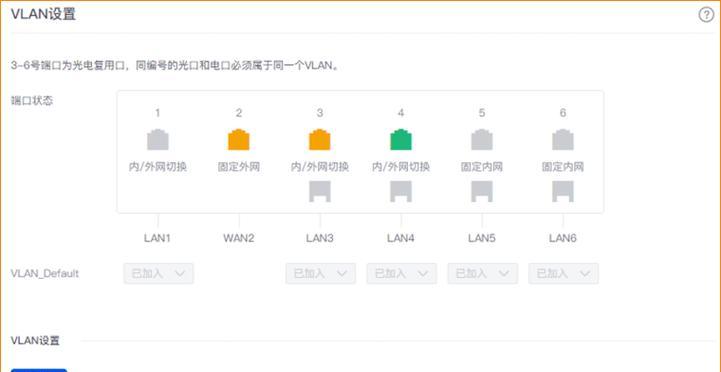721x372 pixels.
Task: Click the gray port 5 RJ45 icon
Action: [x=482, y=140]
